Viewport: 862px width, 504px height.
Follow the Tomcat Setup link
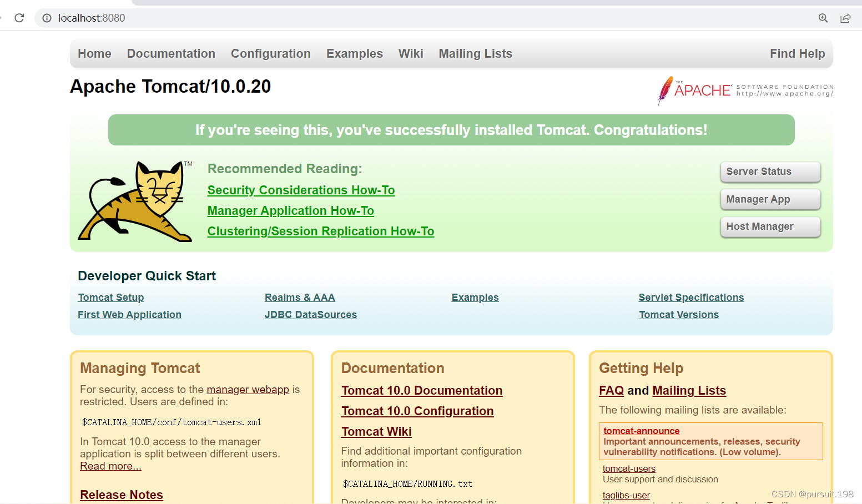pyautogui.click(x=111, y=298)
